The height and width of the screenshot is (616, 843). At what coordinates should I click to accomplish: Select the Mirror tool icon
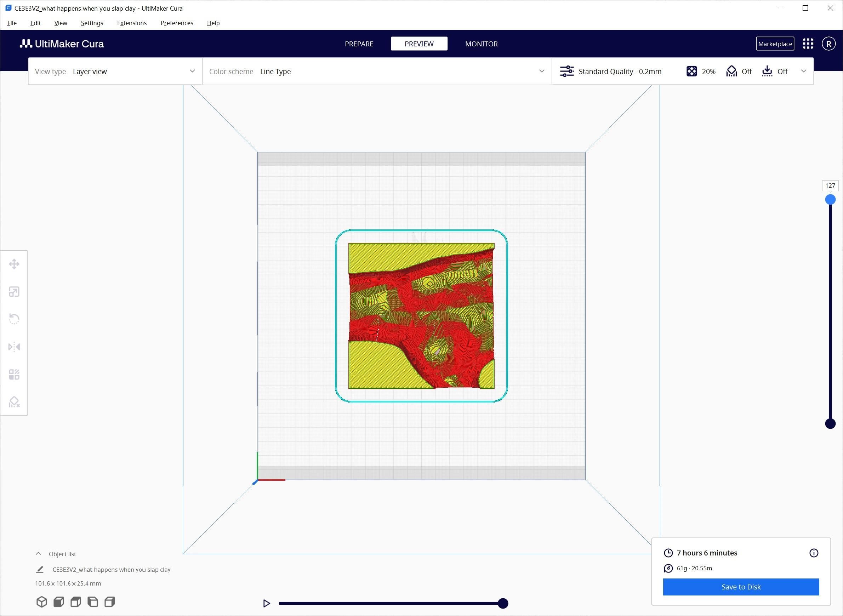pyautogui.click(x=14, y=347)
